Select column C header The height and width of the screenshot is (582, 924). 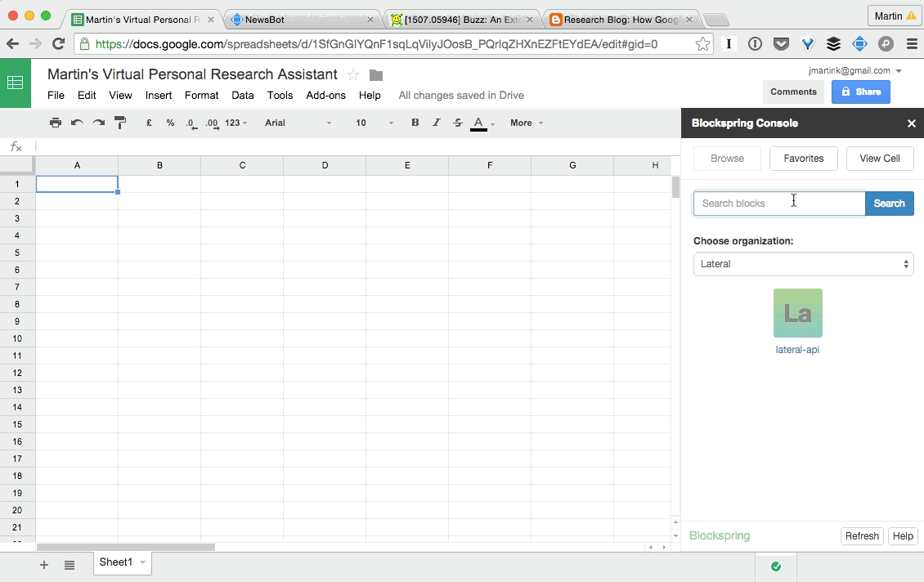pos(242,166)
